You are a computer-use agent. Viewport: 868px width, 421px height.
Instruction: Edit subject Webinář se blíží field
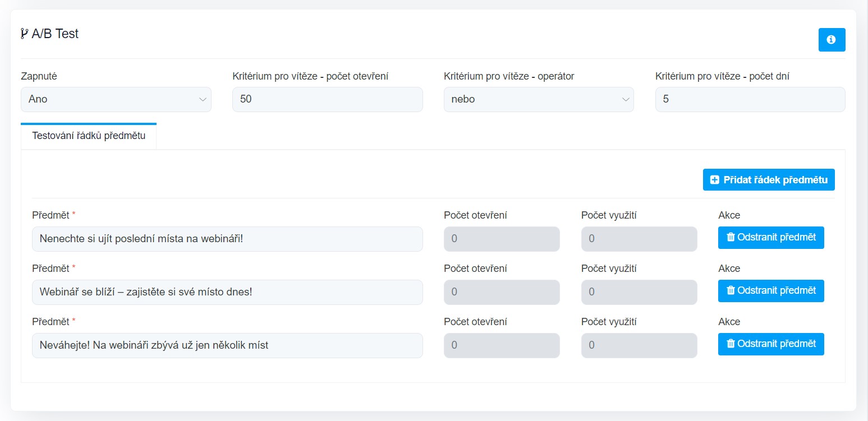(227, 292)
